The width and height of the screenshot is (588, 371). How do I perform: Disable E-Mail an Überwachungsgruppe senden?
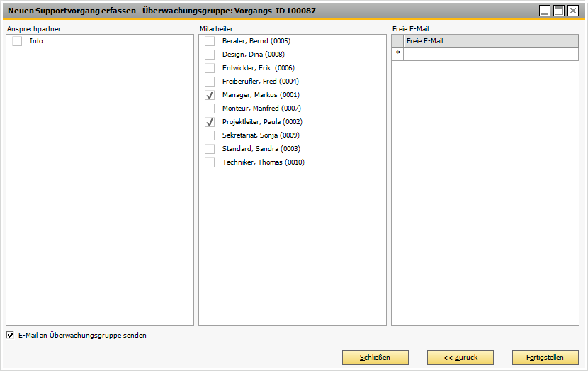10,336
